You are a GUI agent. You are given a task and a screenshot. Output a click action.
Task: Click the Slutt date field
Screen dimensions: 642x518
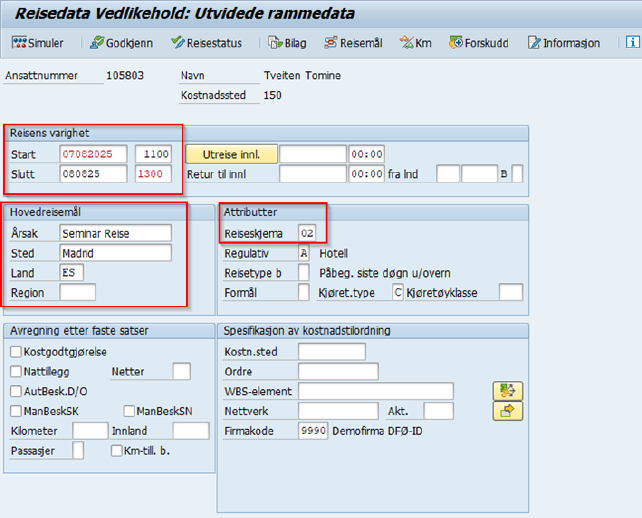[93, 174]
